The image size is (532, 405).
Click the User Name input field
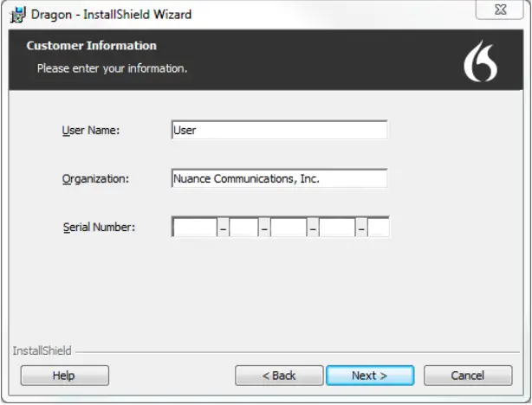(x=279, y=130)
